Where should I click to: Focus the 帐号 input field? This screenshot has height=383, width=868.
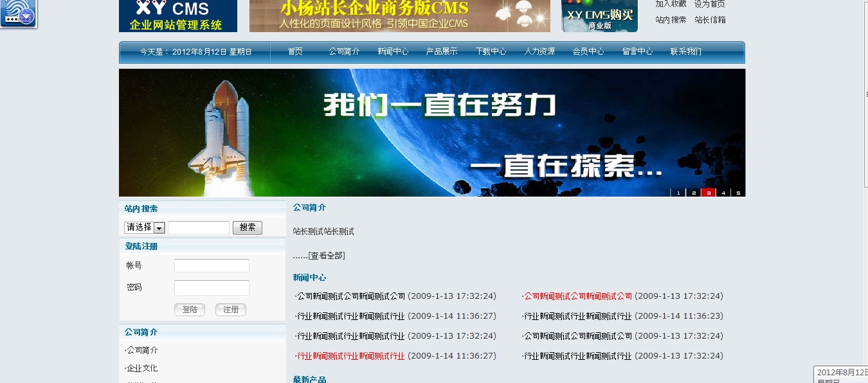coord(212,265)
